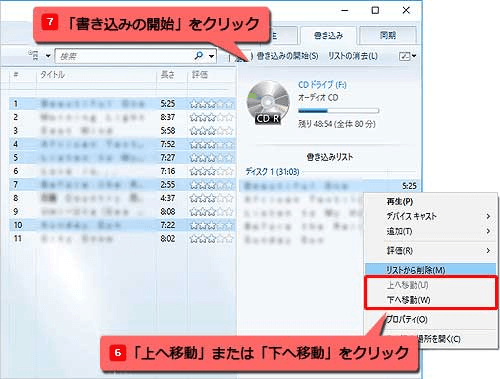
Task: Open デバイス キャスト submenu
Action: [x=431, y=216]
